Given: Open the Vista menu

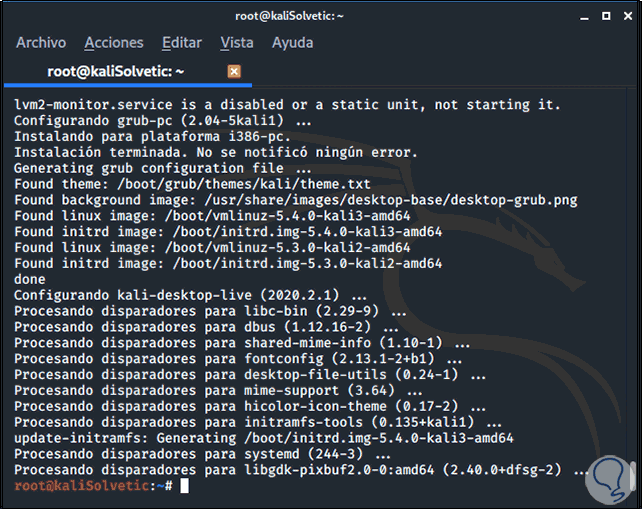Looking at the screenshot, I should click(x=237, y=43).
